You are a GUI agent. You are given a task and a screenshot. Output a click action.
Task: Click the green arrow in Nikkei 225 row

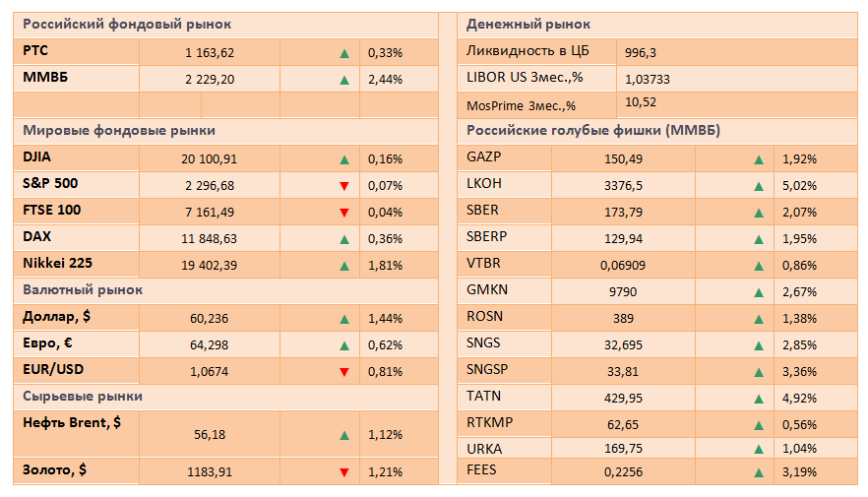coord(344,265)
